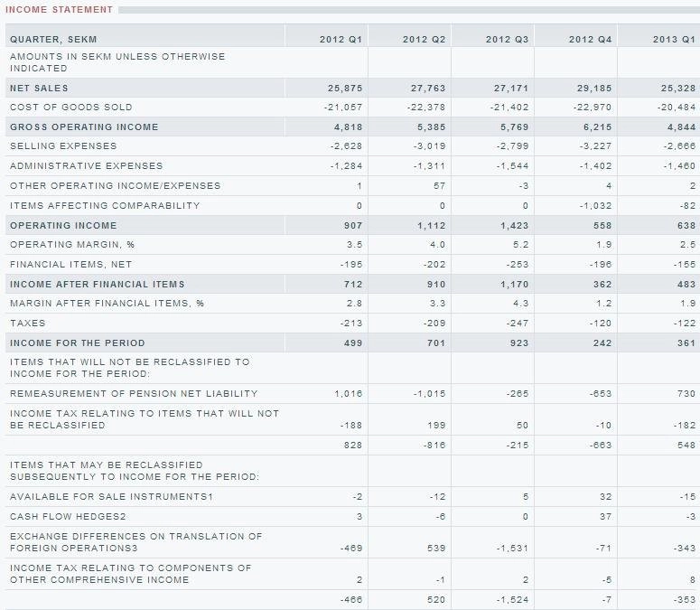
Task: Select administrative expenses value -1,284
Action: 347,165
